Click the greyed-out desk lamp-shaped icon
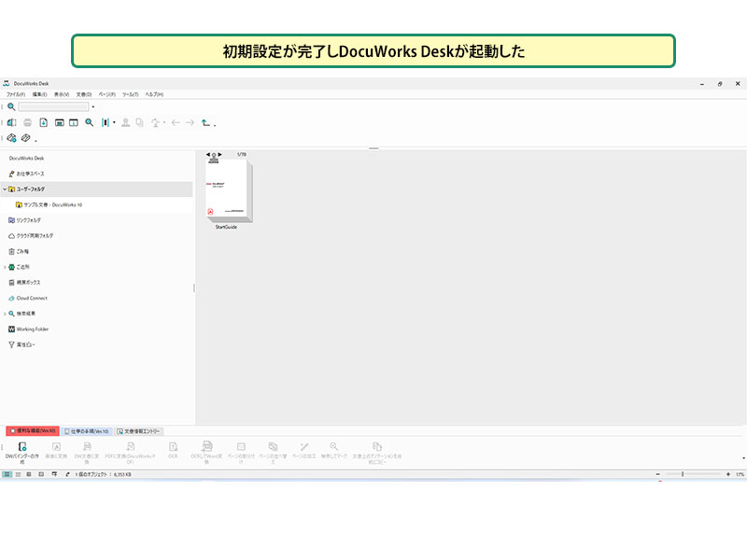Image resolution: width=747 pixels, height=560 pixels. (x=155, y=122)
